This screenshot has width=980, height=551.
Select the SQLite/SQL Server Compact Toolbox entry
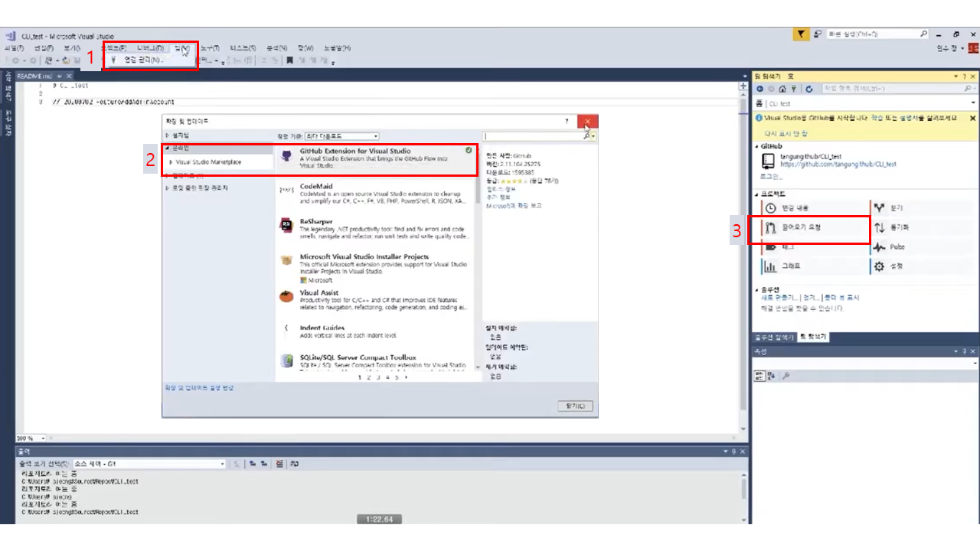pyautogui.click(x=375, y=360)
